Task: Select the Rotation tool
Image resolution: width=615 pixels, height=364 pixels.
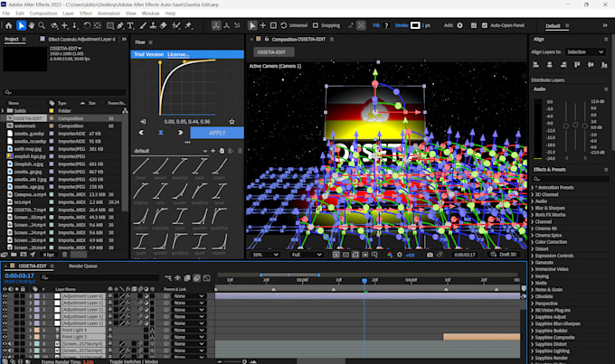Action: (x=87, y=26)
